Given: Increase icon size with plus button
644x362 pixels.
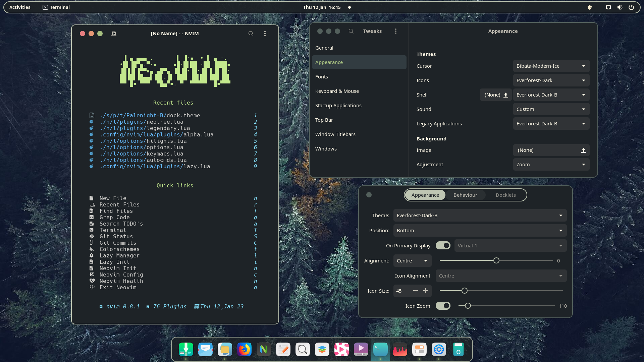Looking at the screenshot, I should point(426,291).
